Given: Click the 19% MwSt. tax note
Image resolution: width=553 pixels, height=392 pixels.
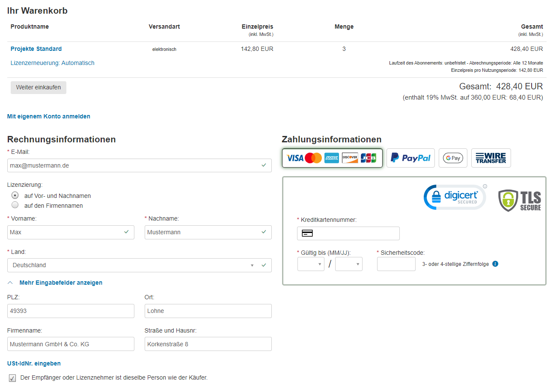Looking at the screenshot, I should (x=473, y=97).
